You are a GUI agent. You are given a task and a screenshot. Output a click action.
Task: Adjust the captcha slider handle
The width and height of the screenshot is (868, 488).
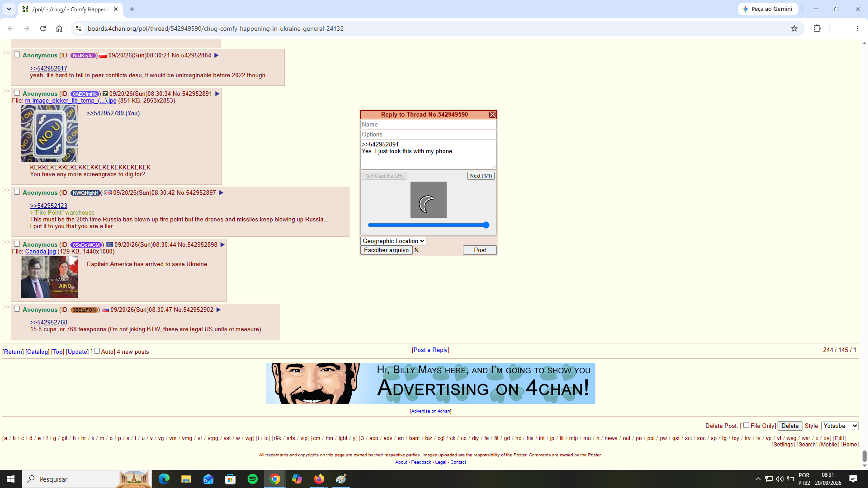tap(486, 225)
